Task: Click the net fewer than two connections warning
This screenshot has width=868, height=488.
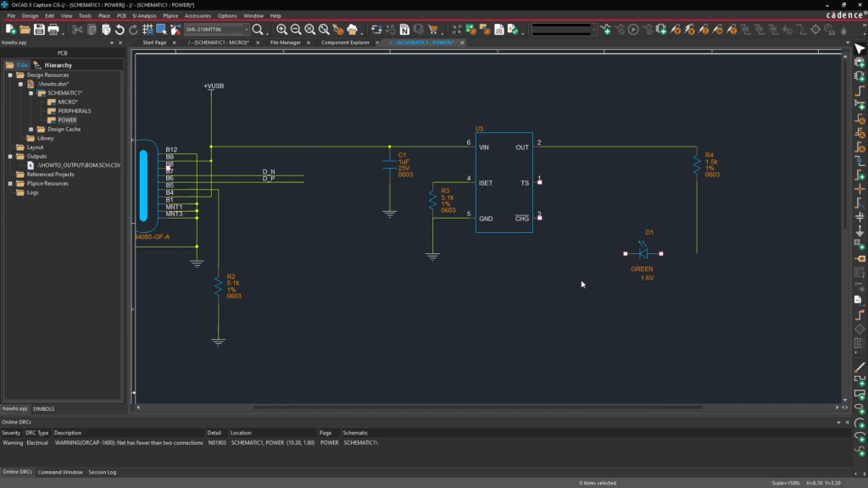Action: (x=129, y=442)
